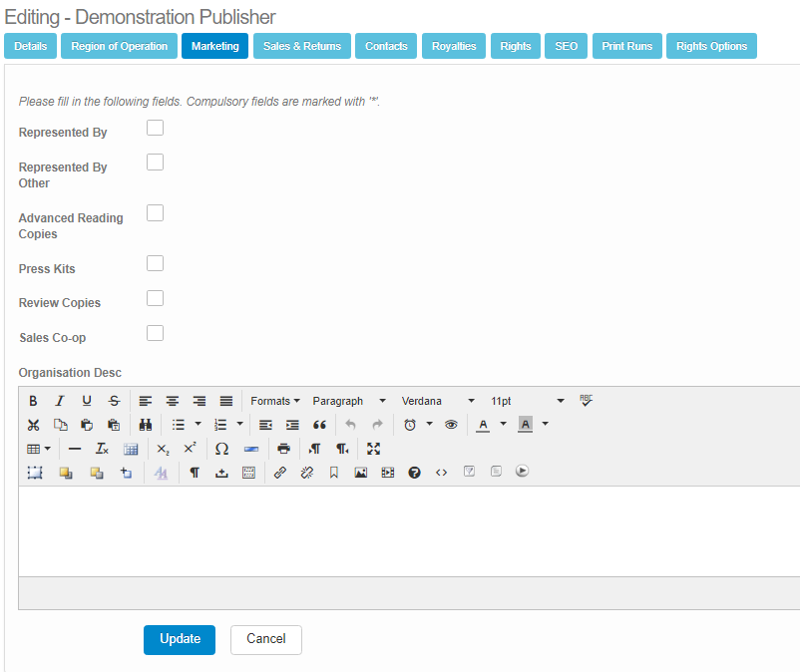Click the find and replace binoculars icon

[146, 425]
